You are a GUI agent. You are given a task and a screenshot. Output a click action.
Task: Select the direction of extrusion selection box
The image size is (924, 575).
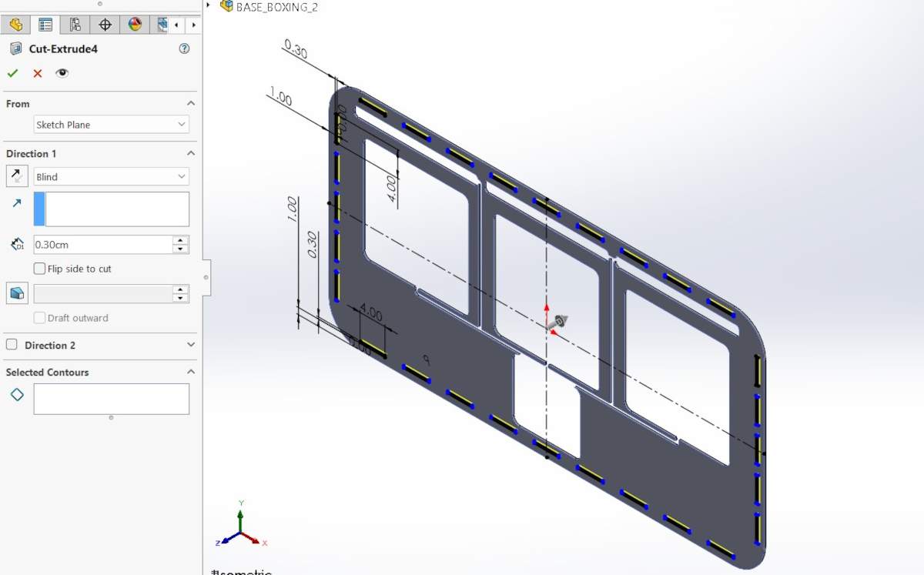click(x=112, y=209)
